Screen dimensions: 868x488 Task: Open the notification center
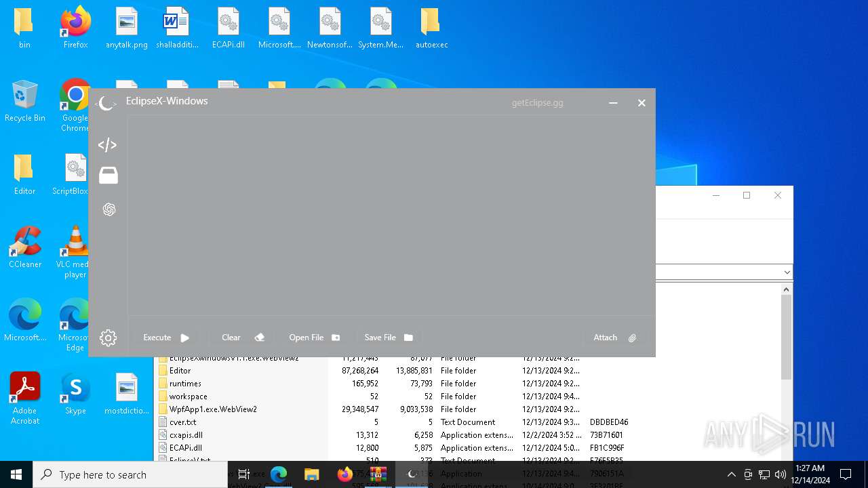(x=846, y=474)
